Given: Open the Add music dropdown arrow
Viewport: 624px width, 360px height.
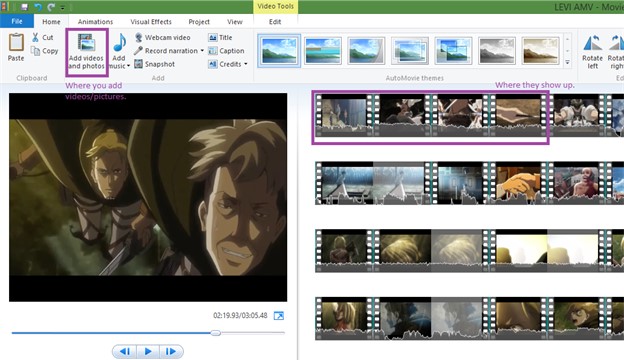Looking at the screenshot, I should [128, 66].
